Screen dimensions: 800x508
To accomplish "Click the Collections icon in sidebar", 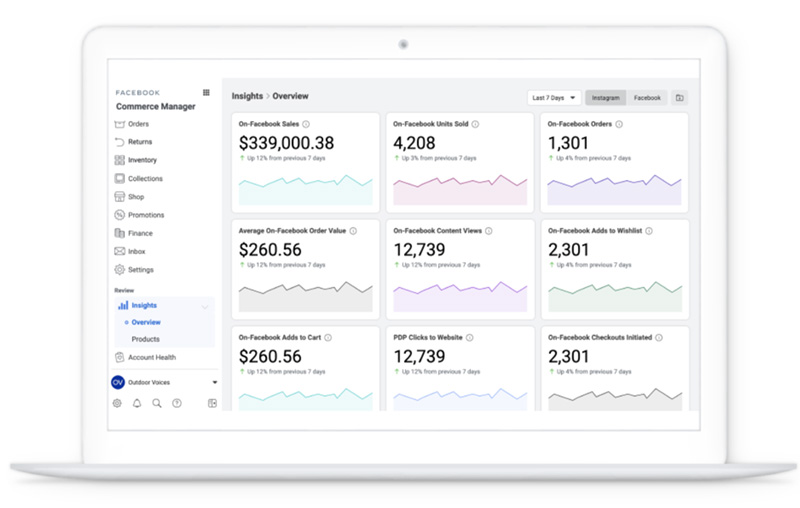I will (x=119, y=179).
